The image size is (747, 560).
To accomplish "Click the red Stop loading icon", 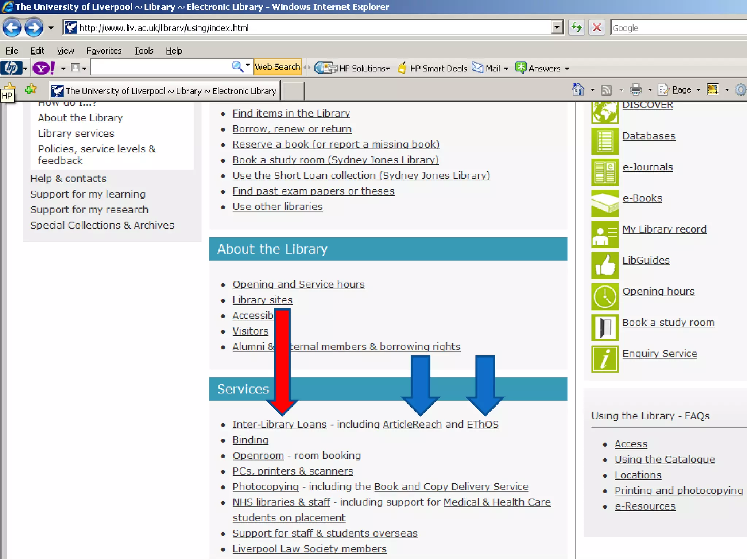I will click(x=597, y=28).
